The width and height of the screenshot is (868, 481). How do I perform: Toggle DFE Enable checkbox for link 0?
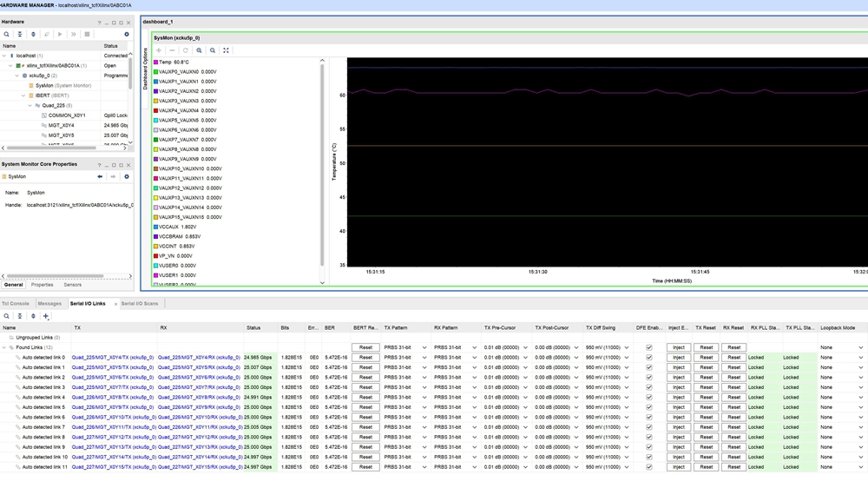click(x=648, y=357)
